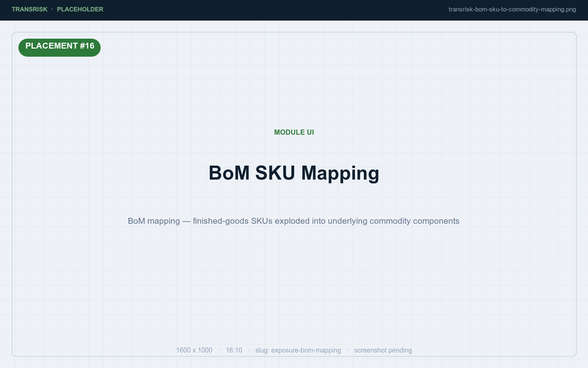Click the slug: exposure-bom-mapping text
Viewport: 588px width, 368px height.
tap(298, 350)
